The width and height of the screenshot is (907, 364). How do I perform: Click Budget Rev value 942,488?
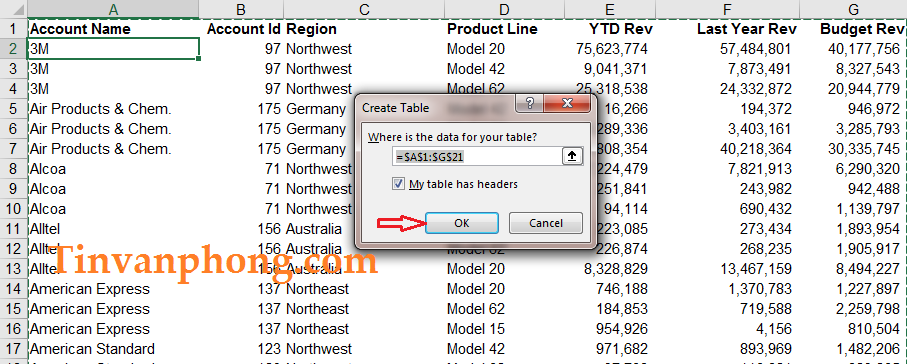coord(873,189)
